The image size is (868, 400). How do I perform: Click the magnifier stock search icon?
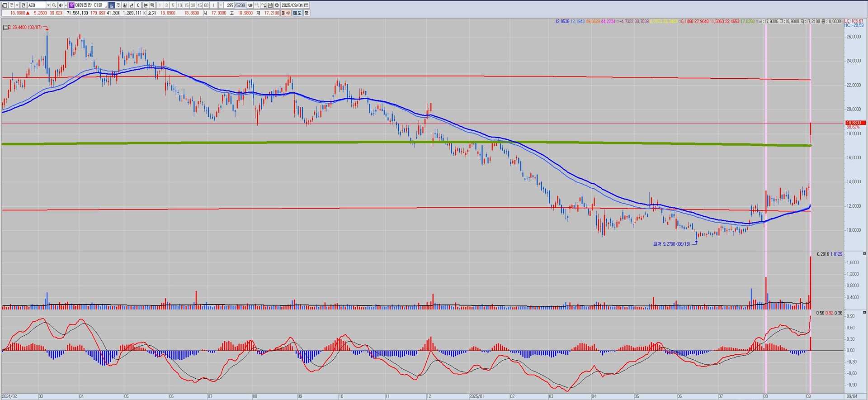tap(54, 5)
